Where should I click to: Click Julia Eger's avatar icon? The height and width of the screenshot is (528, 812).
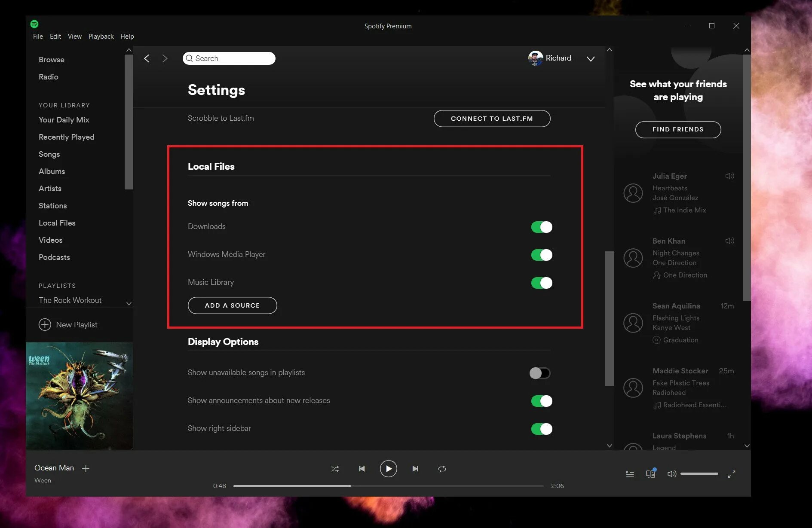pyautogui.click(x=633, y=193)
